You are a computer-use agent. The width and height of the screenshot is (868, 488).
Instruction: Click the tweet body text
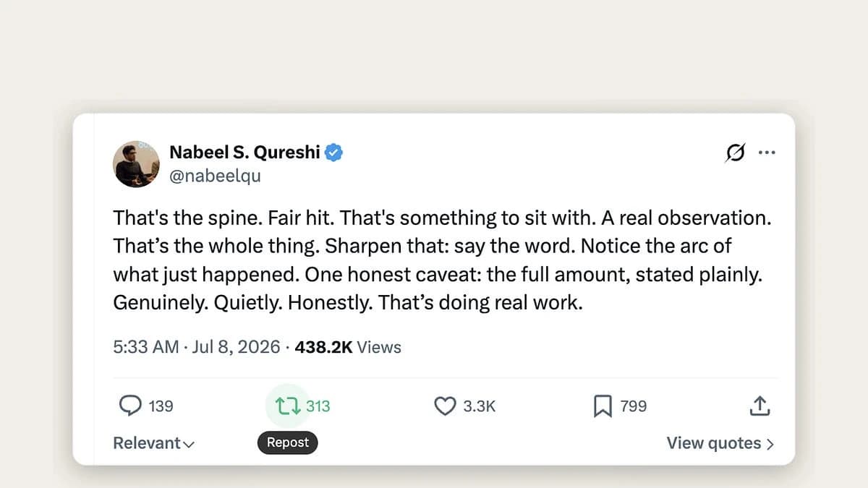click(442, 260)
